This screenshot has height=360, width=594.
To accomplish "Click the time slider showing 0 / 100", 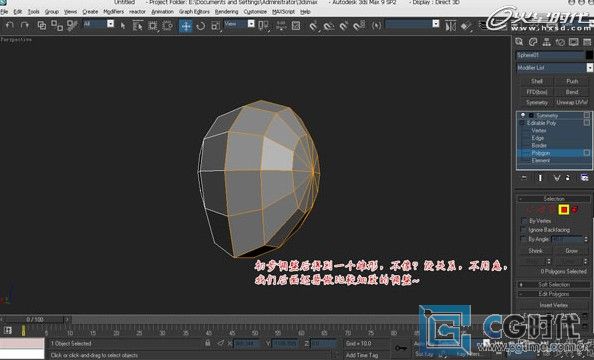I will click(x=34, y=319).
